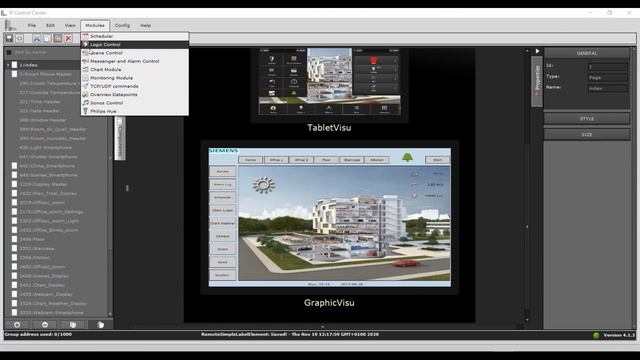Viewport: 640px width, 360px height.
Task: Click the 'Version 4.1.2' status text
Action: pyautogui.click(x=619, y=335)
